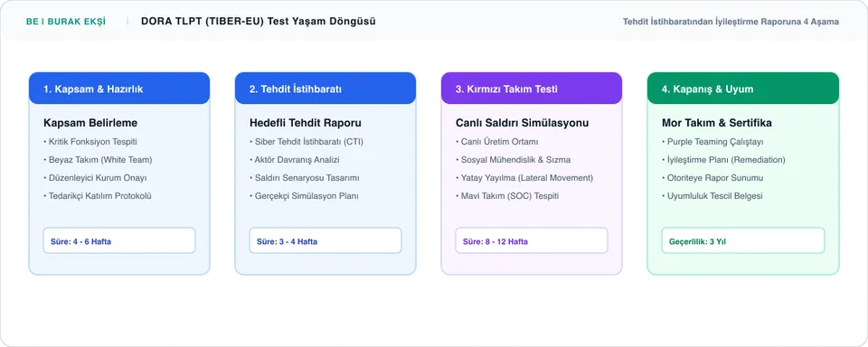Click the Mor Takım & Sertifika heading
The width and height of the screenshot is (868, 347).
pos(717,123)
